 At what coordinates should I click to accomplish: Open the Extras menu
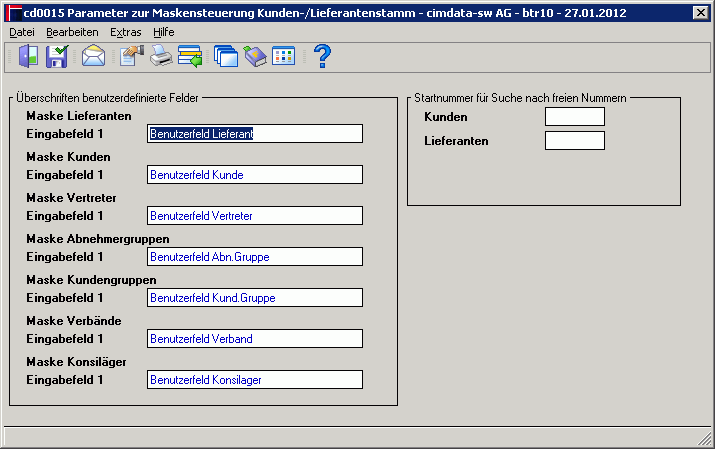pyautogui.click(x=125, y=32)
